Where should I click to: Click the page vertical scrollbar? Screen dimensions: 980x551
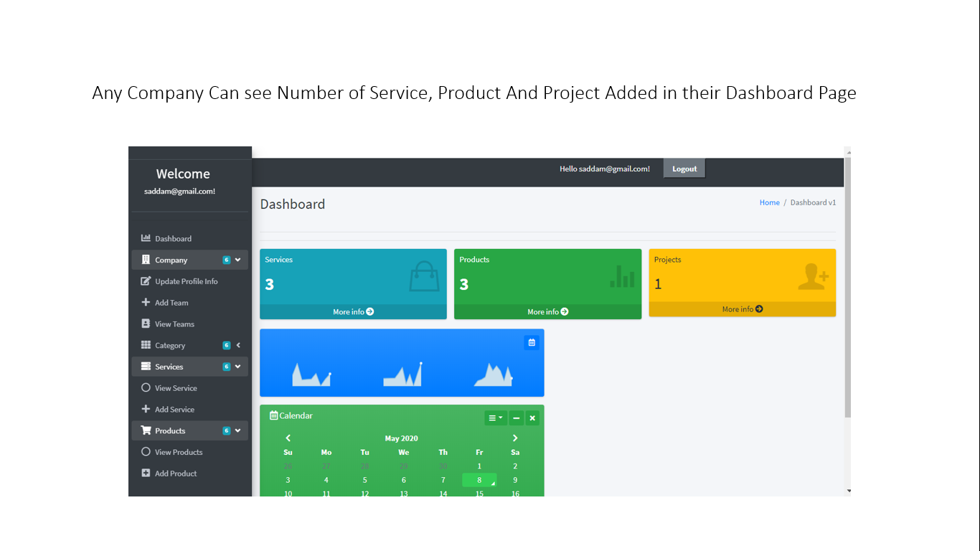(x=848, y=287)
